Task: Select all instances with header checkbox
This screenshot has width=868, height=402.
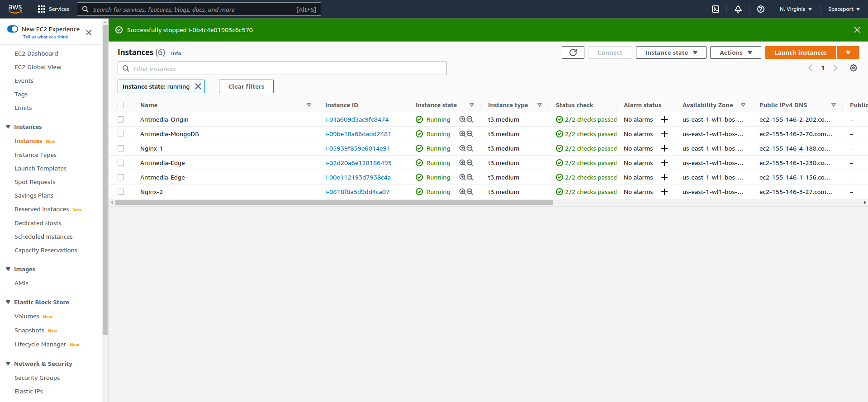Action: [121, 105]
